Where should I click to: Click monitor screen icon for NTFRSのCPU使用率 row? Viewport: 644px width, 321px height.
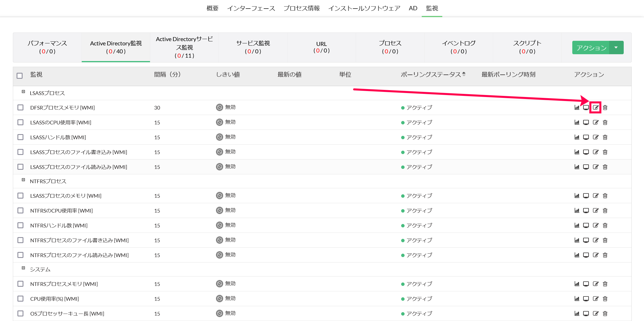(x=586, y=211)
